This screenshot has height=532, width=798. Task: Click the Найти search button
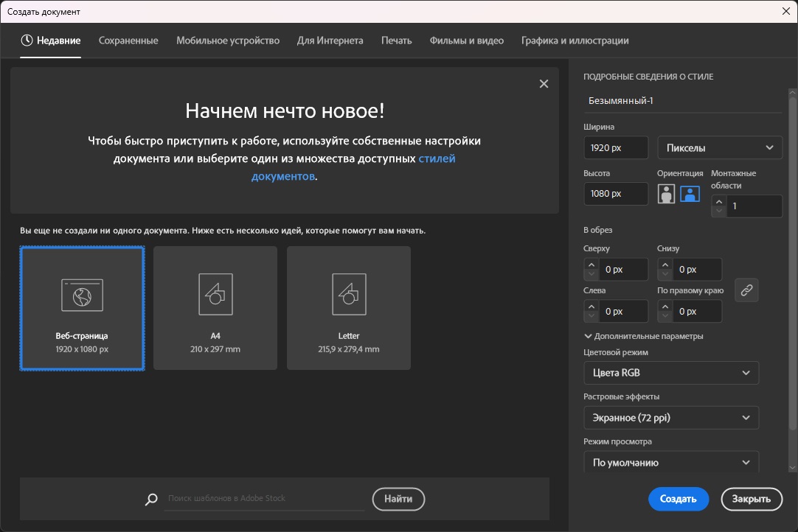coord(398,499)
